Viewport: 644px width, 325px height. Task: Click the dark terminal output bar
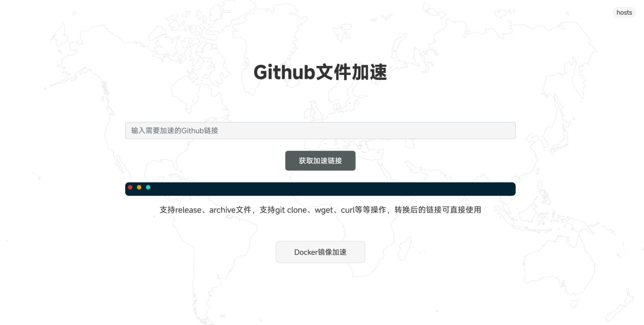[332, 189]
